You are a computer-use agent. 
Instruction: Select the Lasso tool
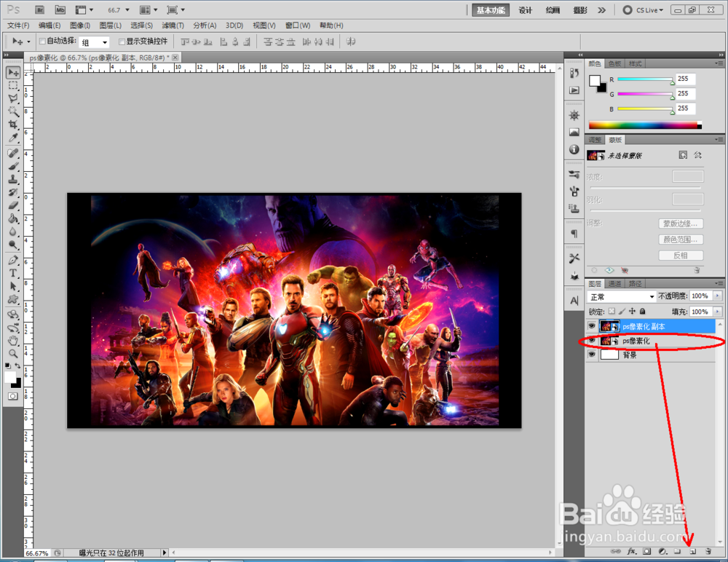click(x=13, y=98)
